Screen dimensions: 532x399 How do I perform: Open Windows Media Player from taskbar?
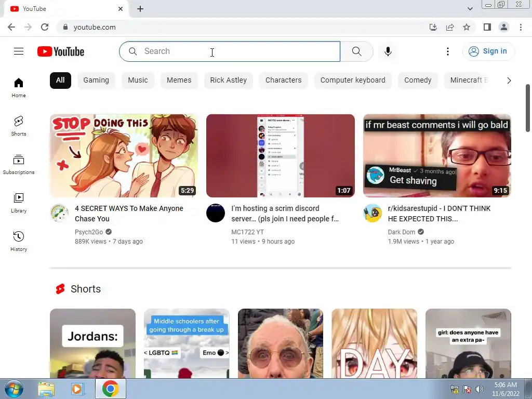tap(78, 389)
